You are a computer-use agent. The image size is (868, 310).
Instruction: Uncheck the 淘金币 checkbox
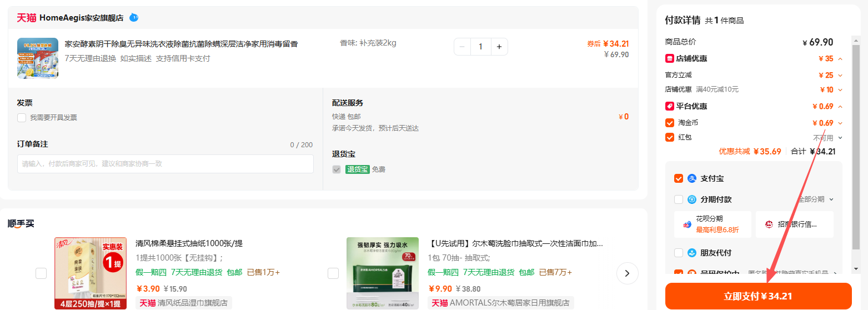670,123
